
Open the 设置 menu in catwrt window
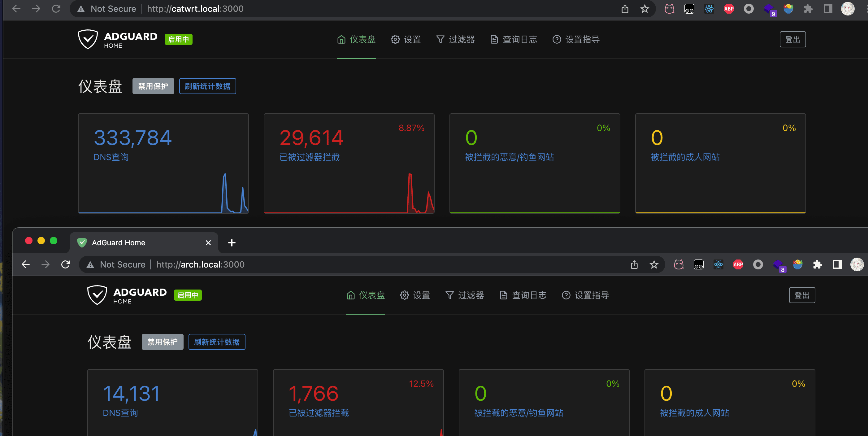[x=405, y=39]
